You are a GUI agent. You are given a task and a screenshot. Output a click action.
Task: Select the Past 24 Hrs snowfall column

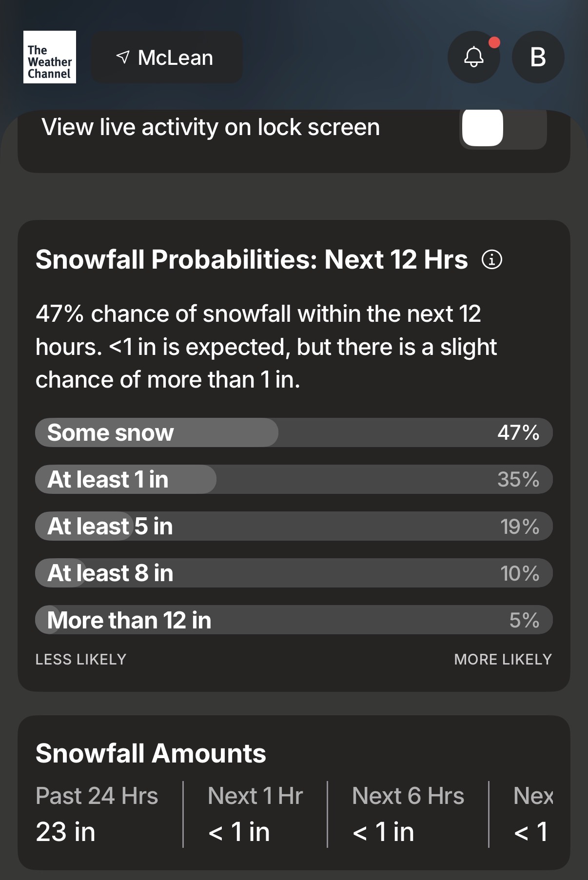(x=97, y=814)
